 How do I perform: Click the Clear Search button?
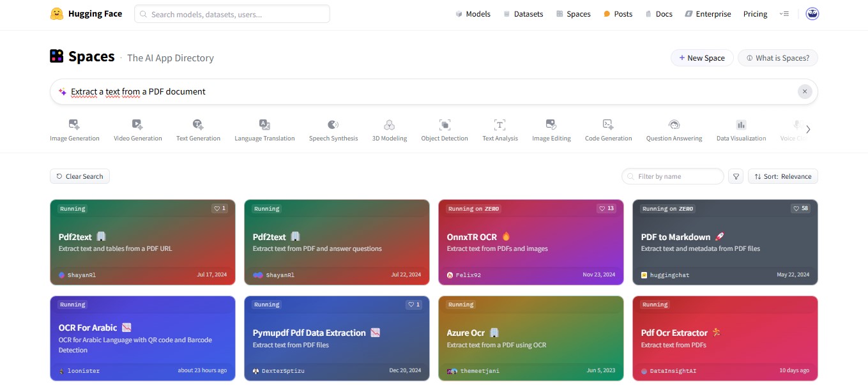pos(80,176)
